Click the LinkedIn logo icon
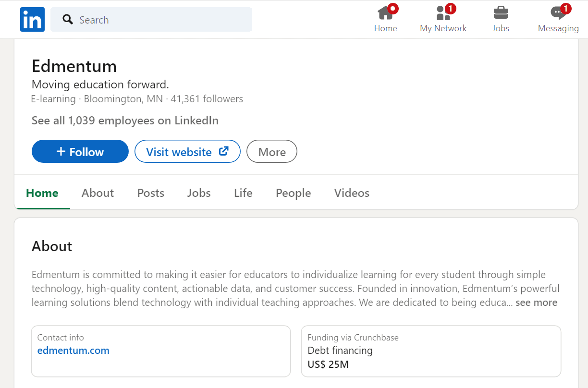The image size is (588, 388). 32,20
